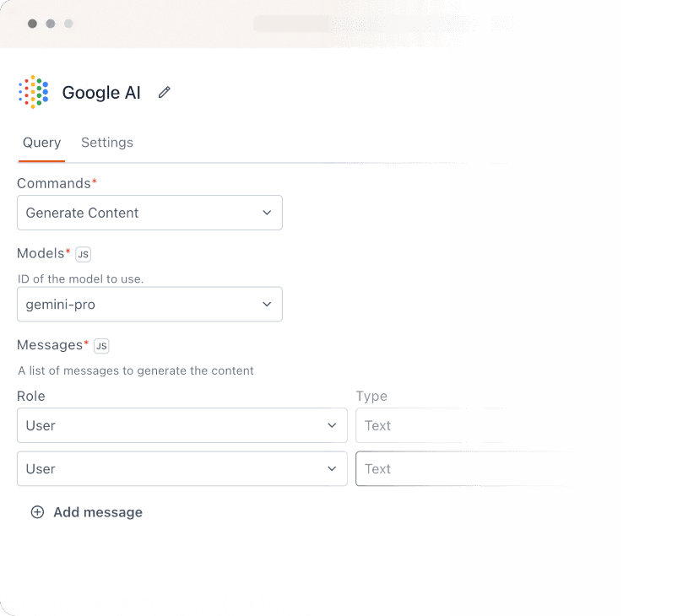Open the Generate Content Commands dropdown
The height and width of the screenshot is (616, 699).
click(x=149, y=213)
